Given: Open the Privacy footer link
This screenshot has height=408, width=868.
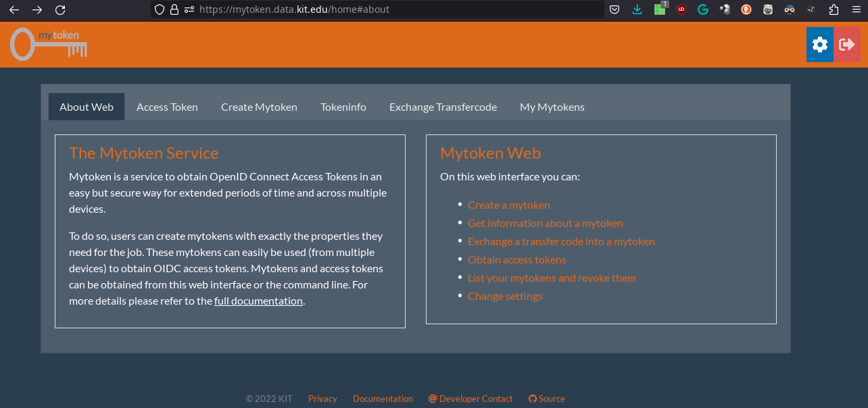Looking at the screenshot, I should (322, 399).
